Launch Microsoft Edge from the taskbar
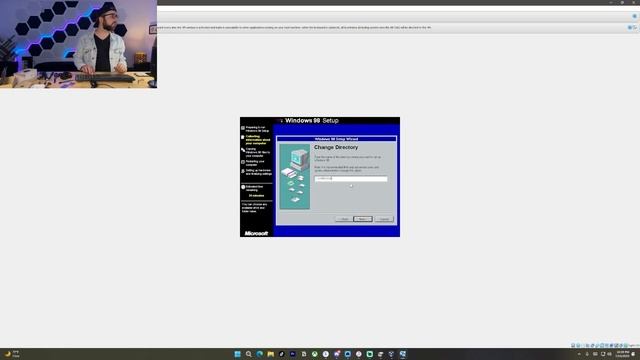This screenshot has width=640, height=360. [260, 354]
